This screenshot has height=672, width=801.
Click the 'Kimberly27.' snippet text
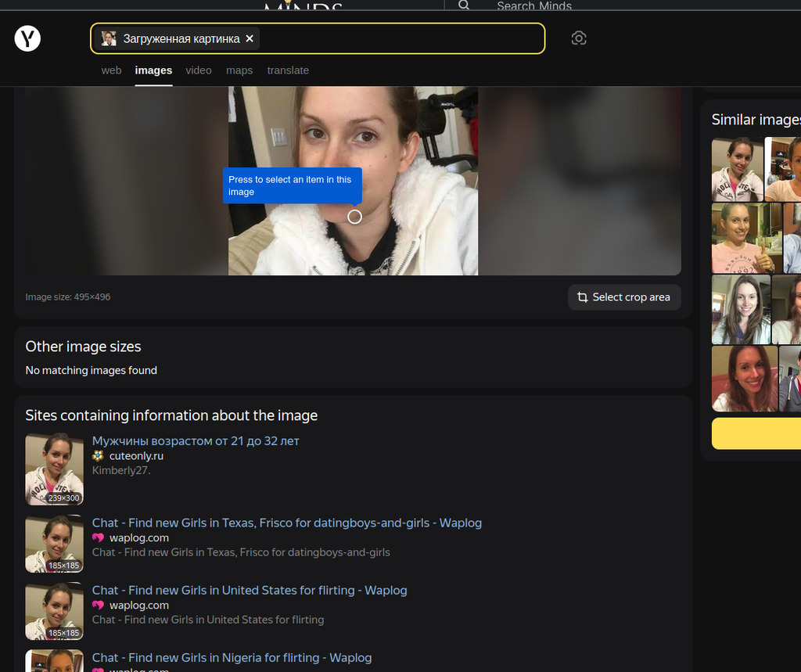(121, 470)
